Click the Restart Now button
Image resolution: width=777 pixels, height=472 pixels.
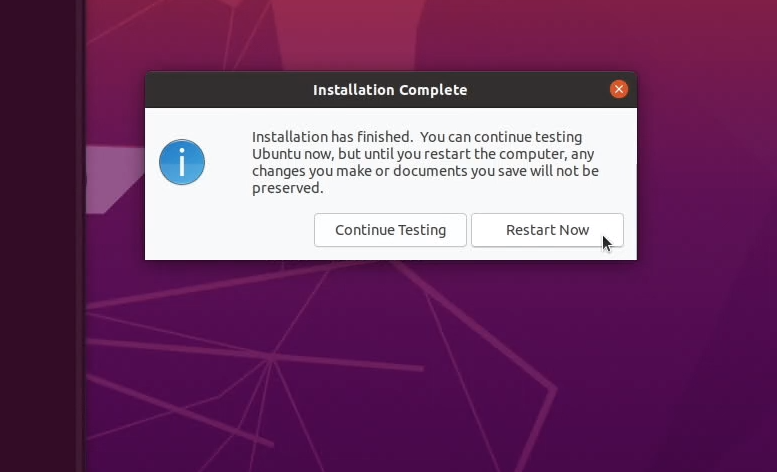[547, 230]
